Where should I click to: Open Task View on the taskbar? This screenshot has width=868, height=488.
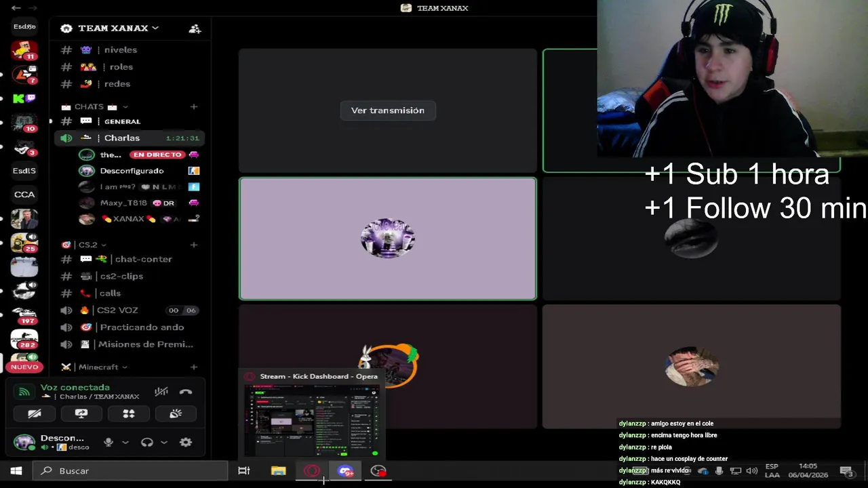(244, 471)
